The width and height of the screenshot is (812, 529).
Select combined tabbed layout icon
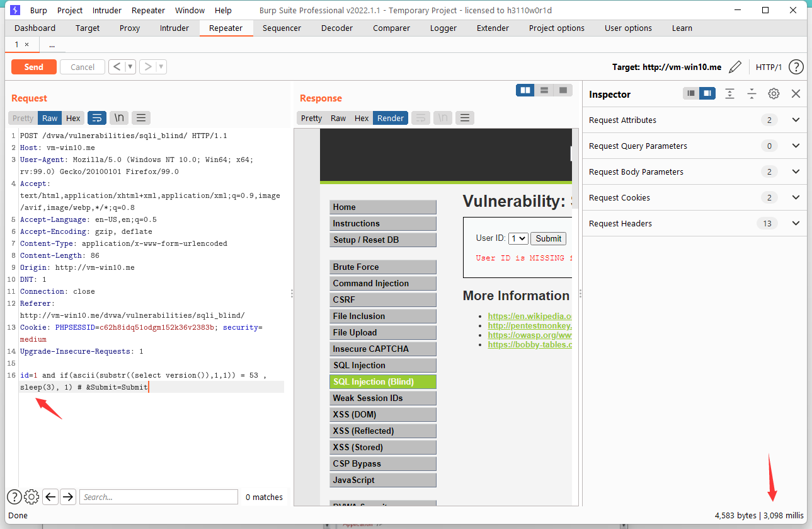coord(563,90)
